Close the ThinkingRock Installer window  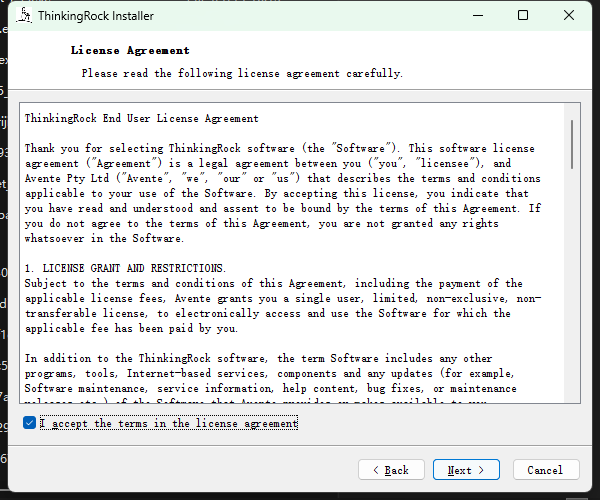569,15
